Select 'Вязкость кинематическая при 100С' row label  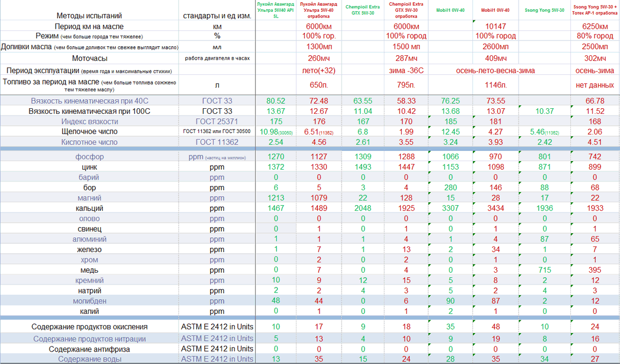tap(90, 112)
